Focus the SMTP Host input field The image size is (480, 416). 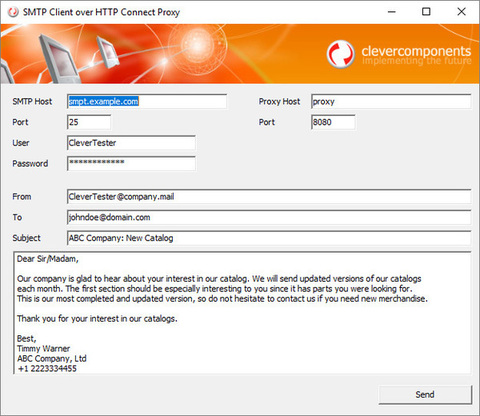point(147,101)
